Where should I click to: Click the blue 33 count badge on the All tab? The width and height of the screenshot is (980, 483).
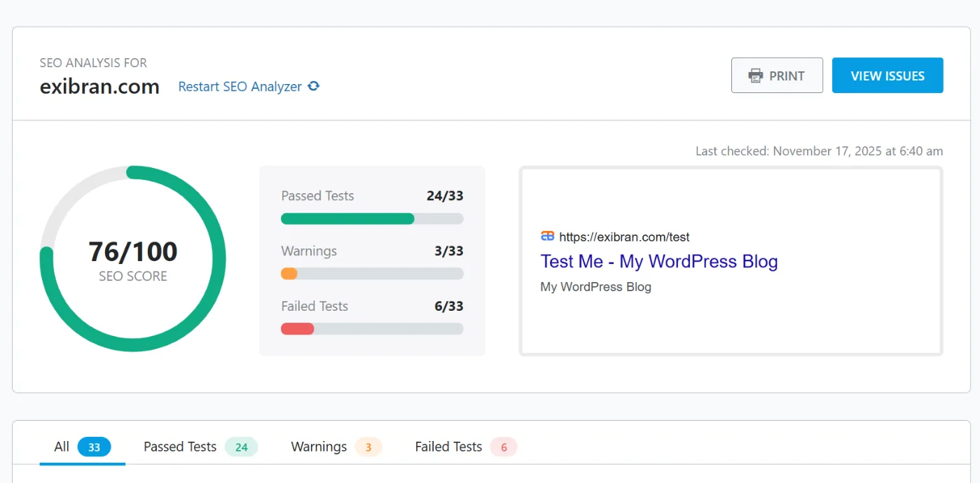tap(94, 446)
